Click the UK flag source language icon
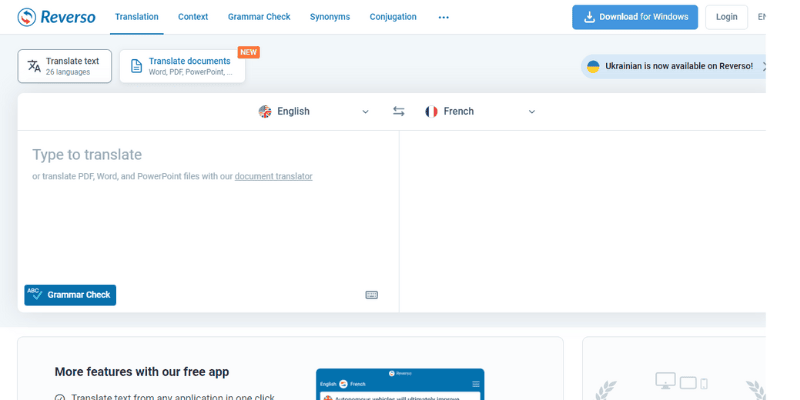The width and height of the screenshot is (800, 400). click(265, 112)
